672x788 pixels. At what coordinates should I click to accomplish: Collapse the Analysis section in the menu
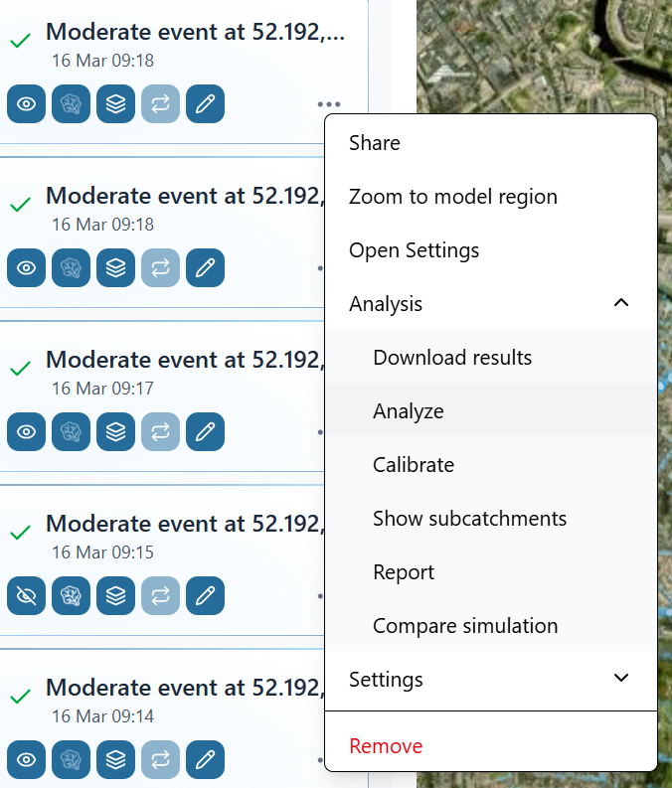pos(621,304)
